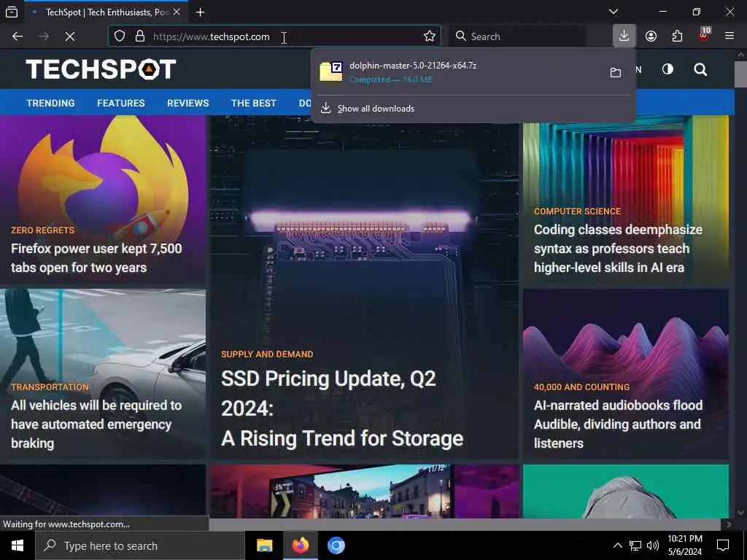Click the SUPPLY AND DEMAND category label
Screen dimensions: 747x560
coord(267,354)
